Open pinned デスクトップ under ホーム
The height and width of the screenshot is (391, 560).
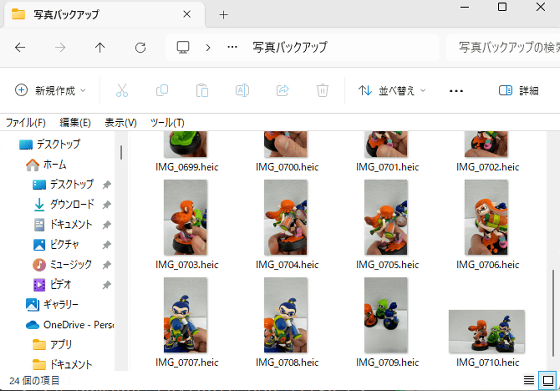click(64, 184)
